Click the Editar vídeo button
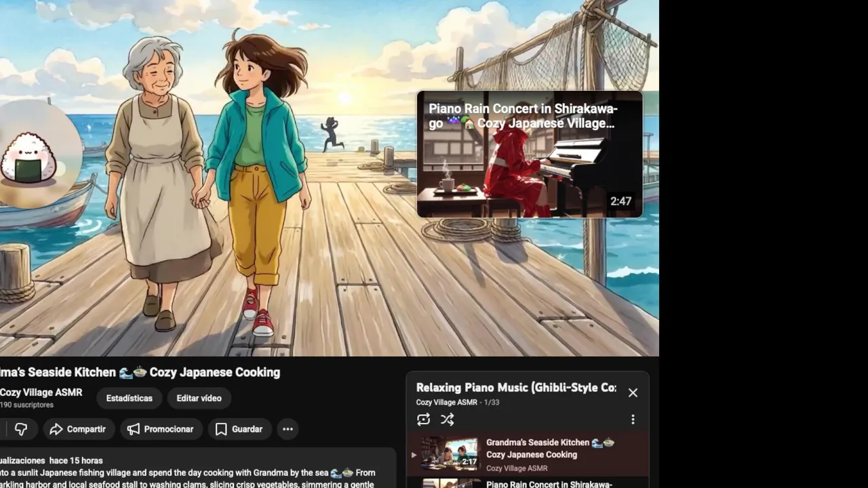Viewport: 868px width, 488px height. tap(199, 399)
